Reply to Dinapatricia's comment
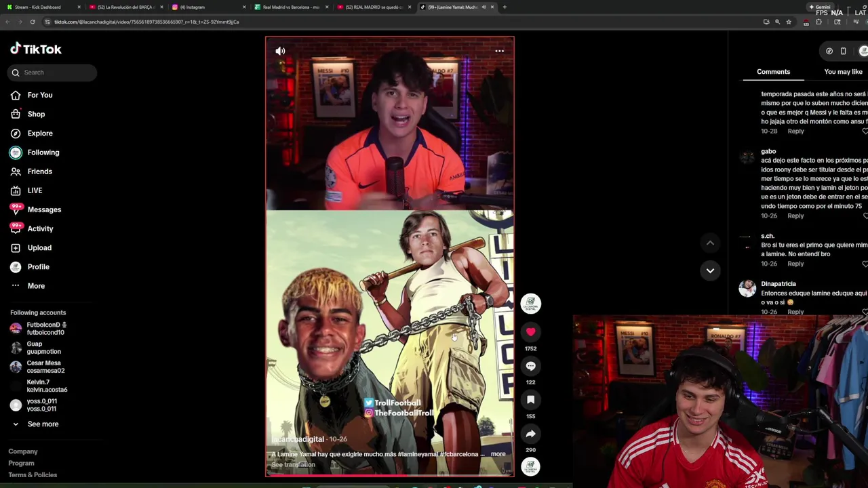 click(795, 312)
